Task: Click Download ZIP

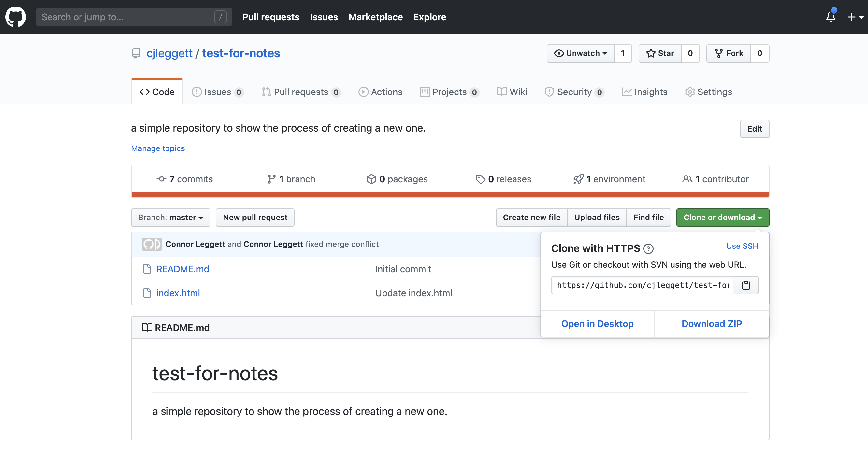Action: click(x=712, y=324)
